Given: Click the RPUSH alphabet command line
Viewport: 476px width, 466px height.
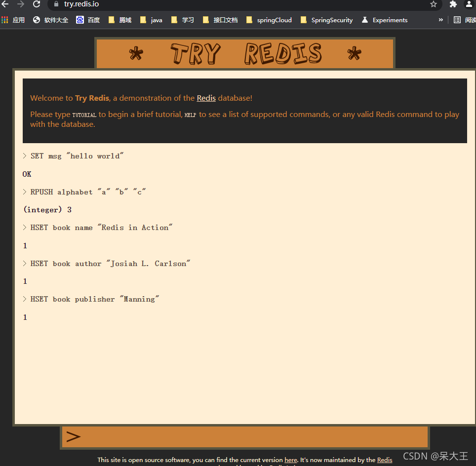Looking at the screenshot, I should (x=84, y=192).
